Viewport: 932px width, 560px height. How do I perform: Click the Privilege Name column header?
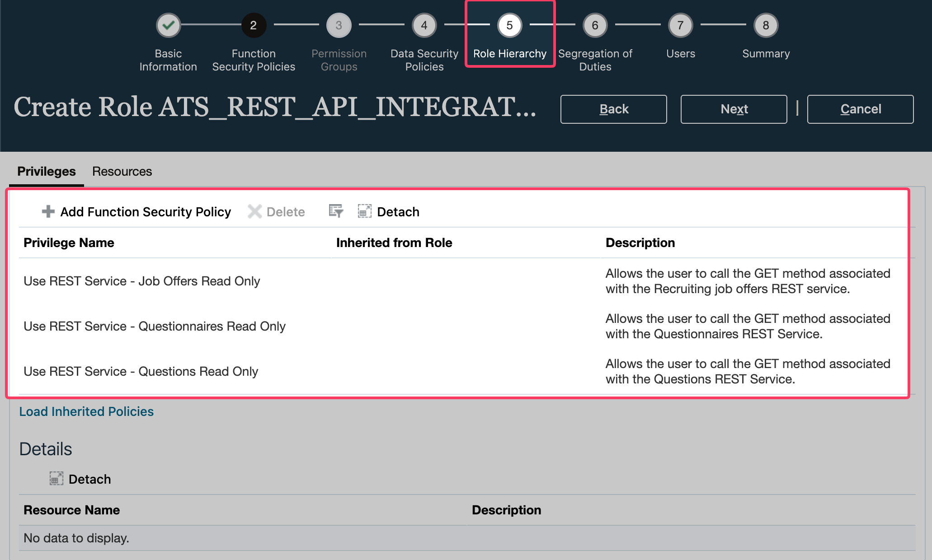[x=69, y=243]
